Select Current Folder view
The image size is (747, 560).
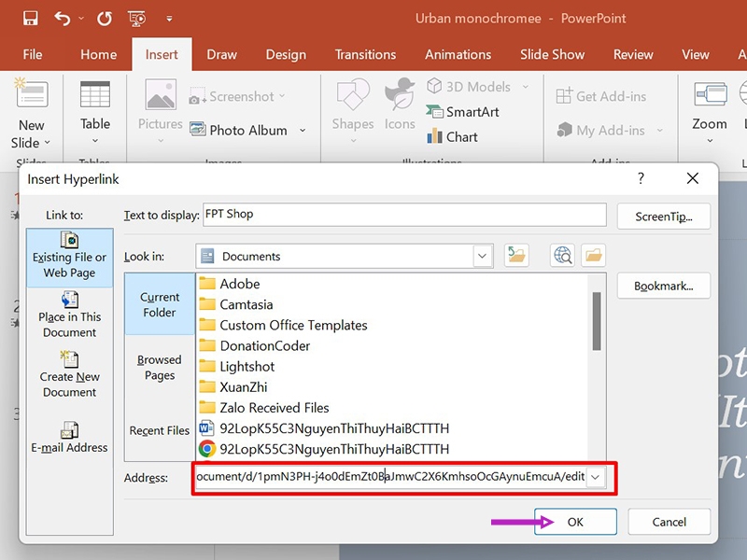(x=160, y=305)
